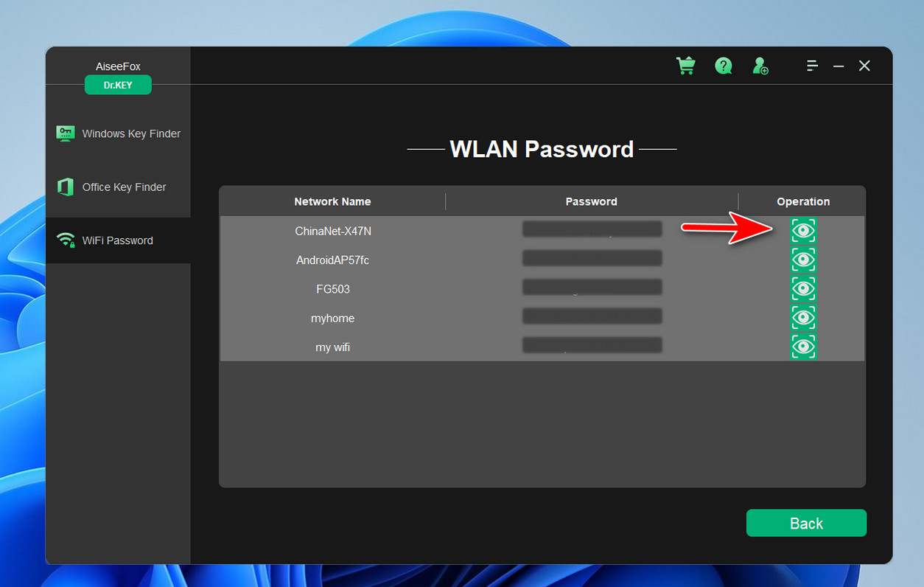This screenshot has height=587, width=924.
Task: Click the WiFi Password sidebar icon
Action: (x=66, y=240)
